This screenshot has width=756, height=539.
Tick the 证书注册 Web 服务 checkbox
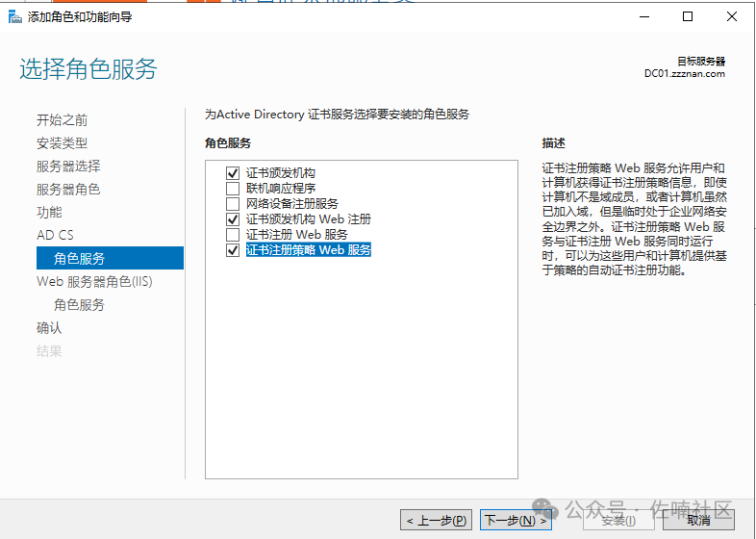click(x=233, y=235)
